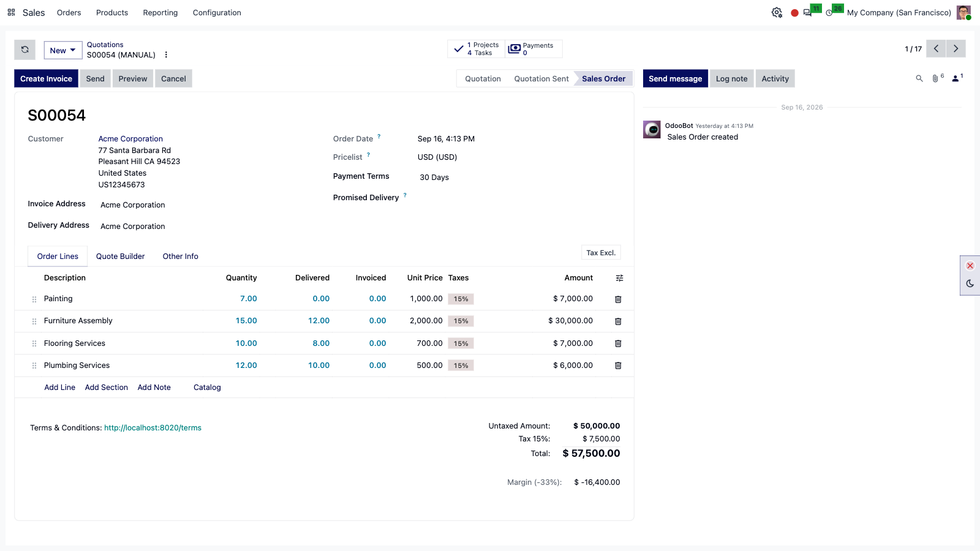This screenshot has height=551, width=980.
Task: Switch to the Other Info tab
Action: coord(181,257)
